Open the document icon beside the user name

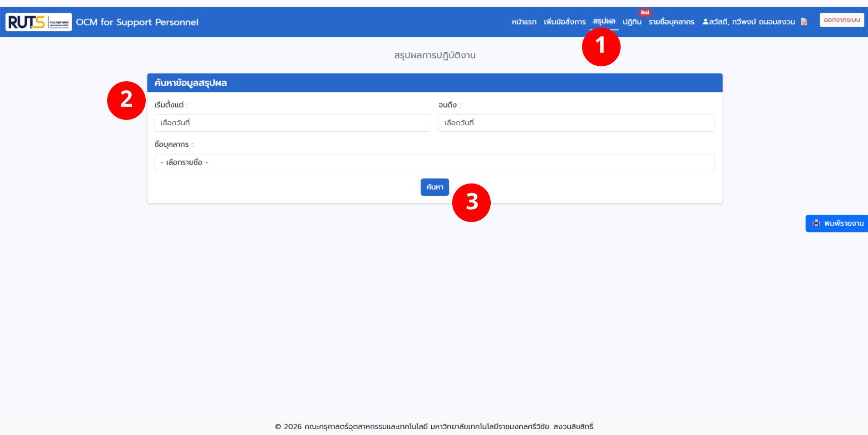[x=804, y=22]
